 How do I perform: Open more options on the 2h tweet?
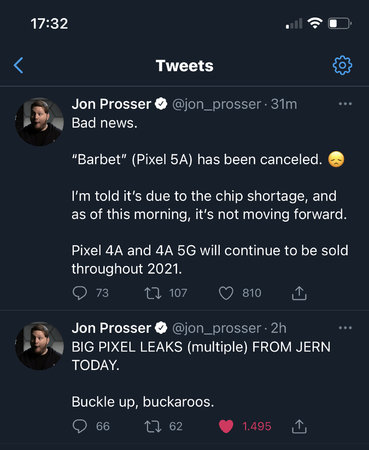coord(345,328)
